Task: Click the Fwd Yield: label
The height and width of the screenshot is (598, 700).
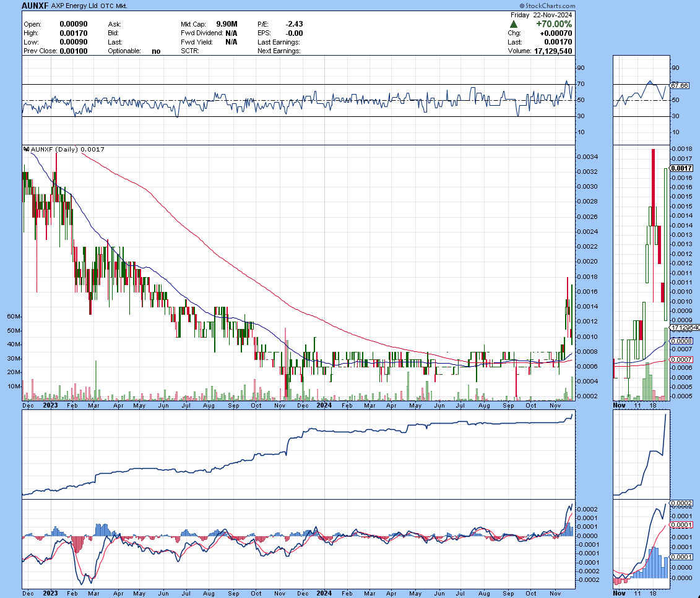Action: coord(196,42)
